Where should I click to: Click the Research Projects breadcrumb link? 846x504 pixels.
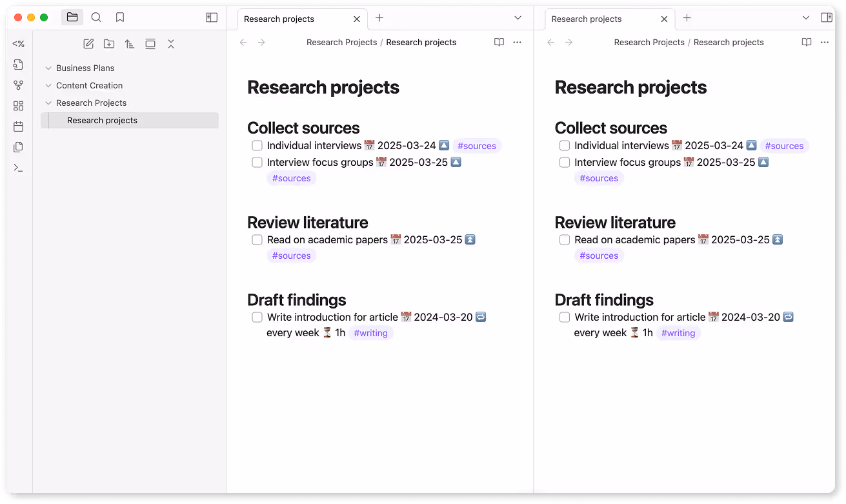pos(341,42)
